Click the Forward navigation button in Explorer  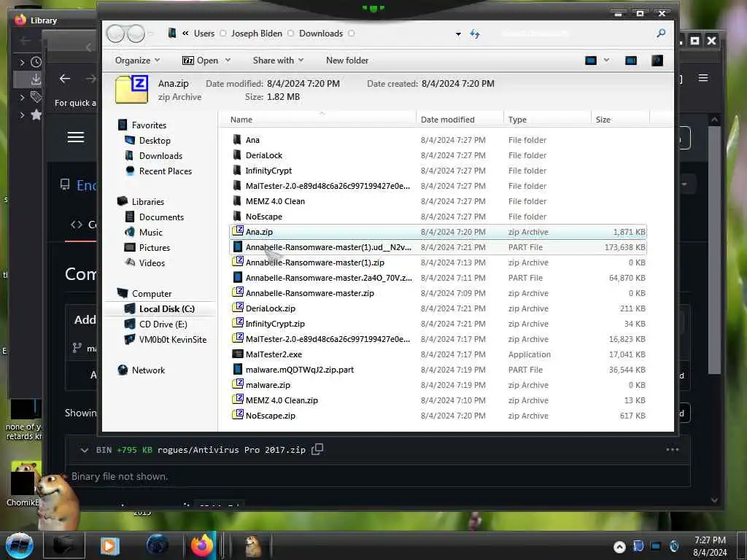136,34
